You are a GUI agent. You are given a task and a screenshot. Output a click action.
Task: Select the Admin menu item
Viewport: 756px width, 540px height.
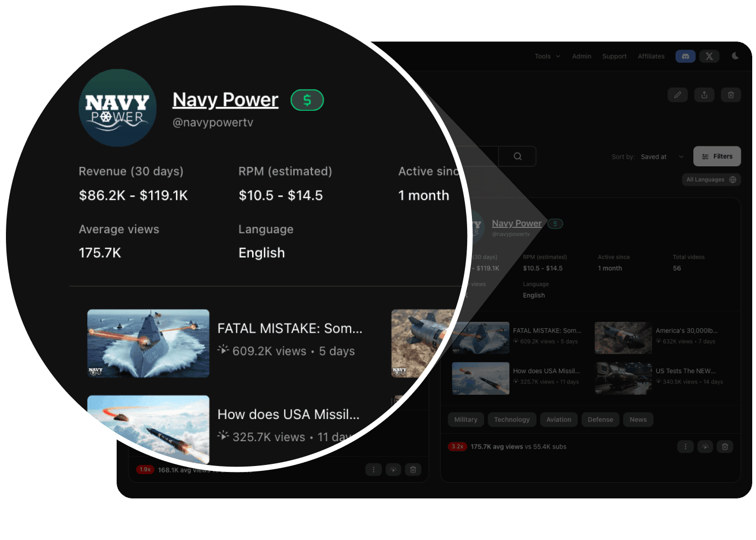tap(582, 56)
